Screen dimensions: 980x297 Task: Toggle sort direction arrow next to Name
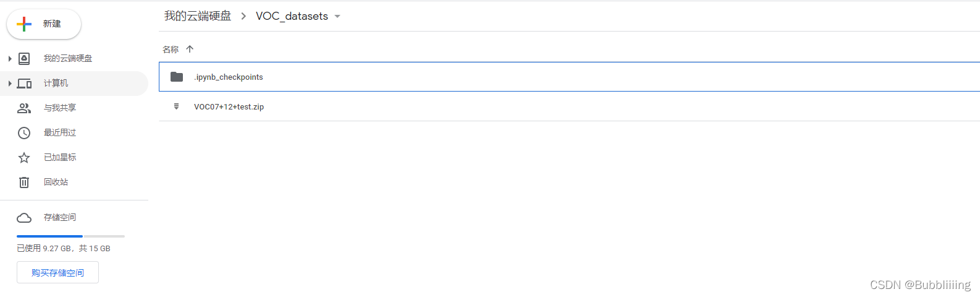pyautogui.click(x=190, y=49)
